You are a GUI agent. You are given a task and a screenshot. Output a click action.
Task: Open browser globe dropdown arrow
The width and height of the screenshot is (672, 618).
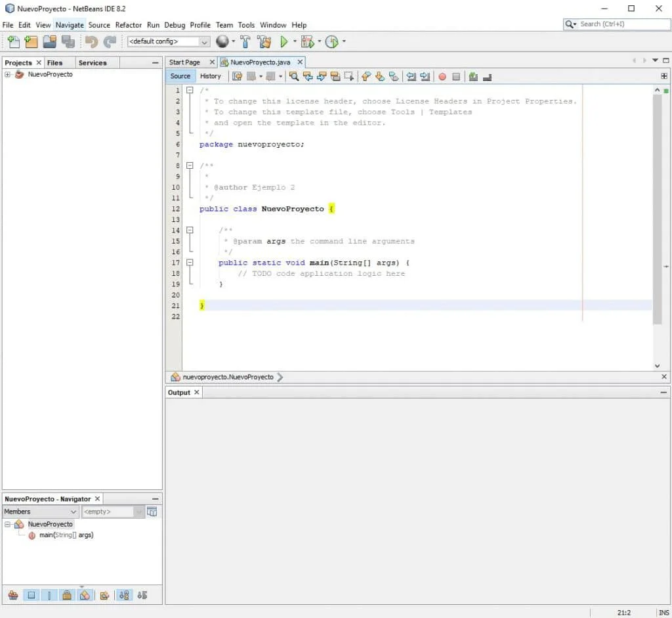(x=233, y=41)
